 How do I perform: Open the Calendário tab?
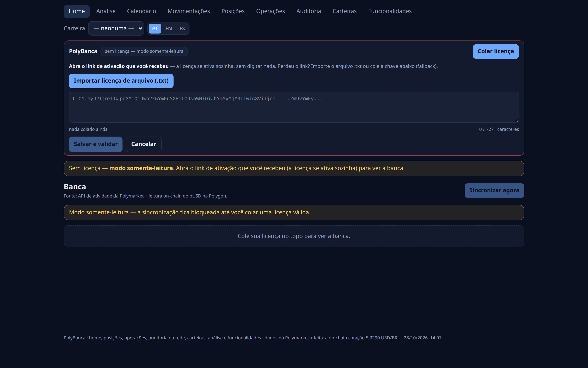[x=141, y=11]
